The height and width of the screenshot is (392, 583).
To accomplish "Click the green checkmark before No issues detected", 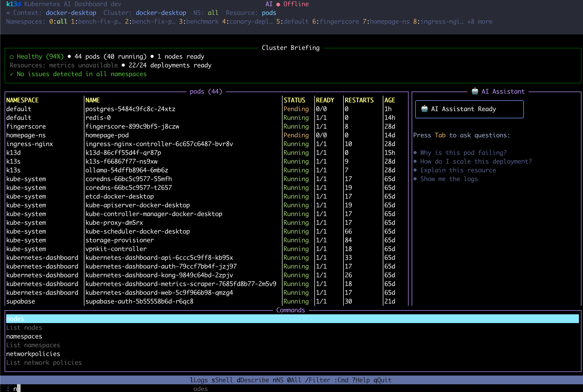I will 12,74.
